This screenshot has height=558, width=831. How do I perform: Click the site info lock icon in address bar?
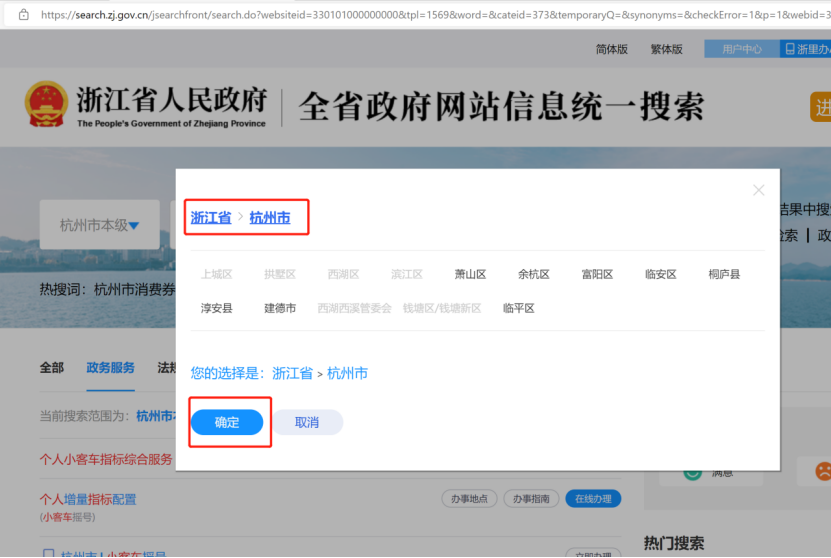[x=23, y=15]
